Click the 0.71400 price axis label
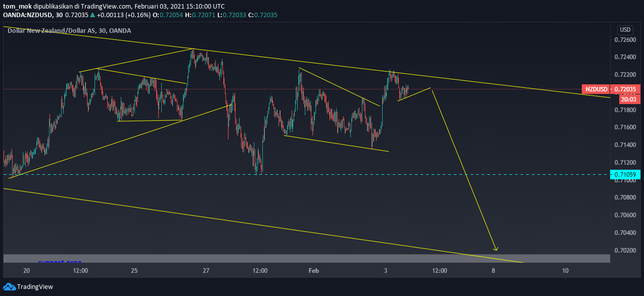 (625, 145)
